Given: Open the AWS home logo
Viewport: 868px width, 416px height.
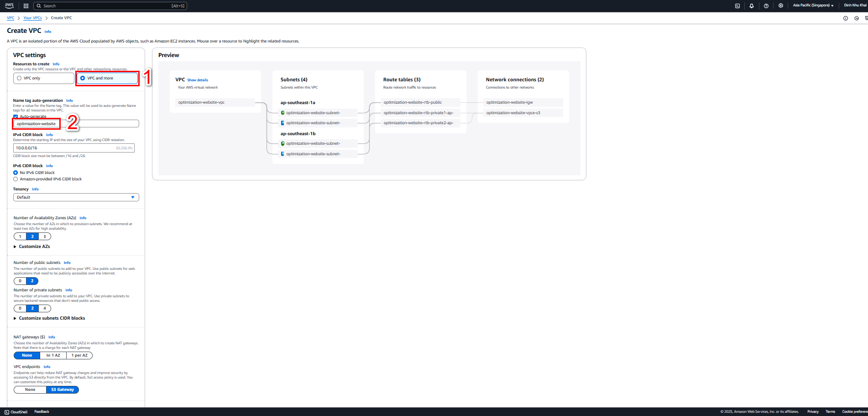Looking at the screenshot, I should tap(9, 5).
